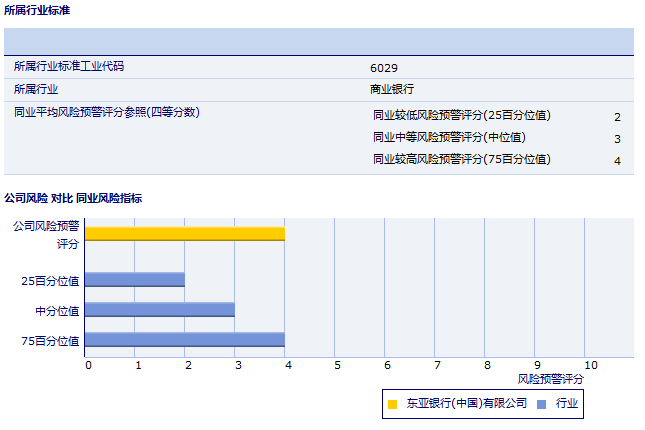The image size is (645, 430).
Task: Click the blue 中分位值 bar
Action: 160,310
